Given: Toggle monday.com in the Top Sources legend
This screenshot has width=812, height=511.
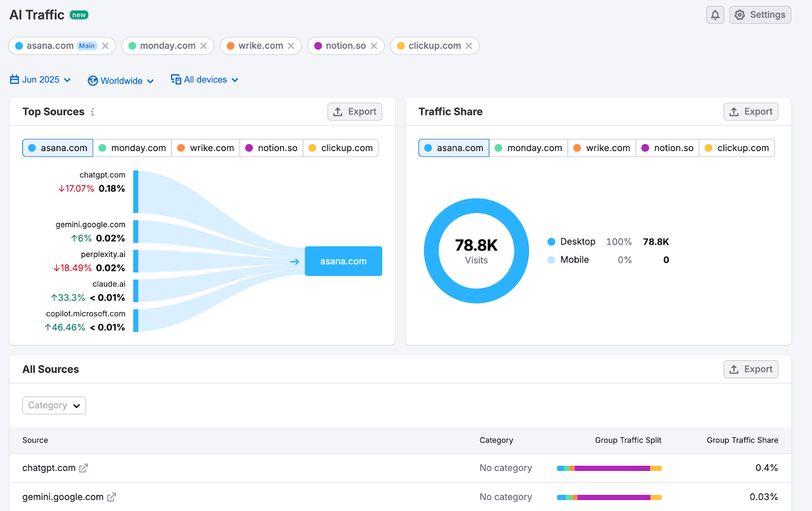Looking at the screenshot, I should point(132,148).
